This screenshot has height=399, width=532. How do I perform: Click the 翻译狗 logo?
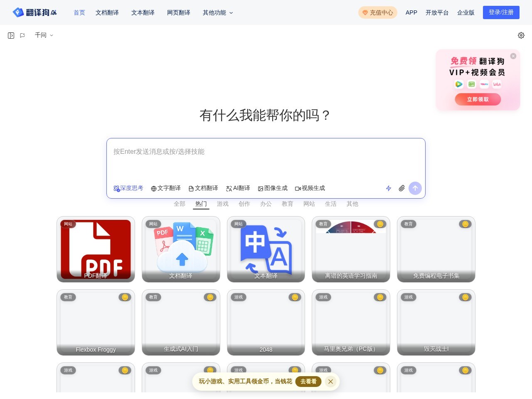[x=35, y=12]
